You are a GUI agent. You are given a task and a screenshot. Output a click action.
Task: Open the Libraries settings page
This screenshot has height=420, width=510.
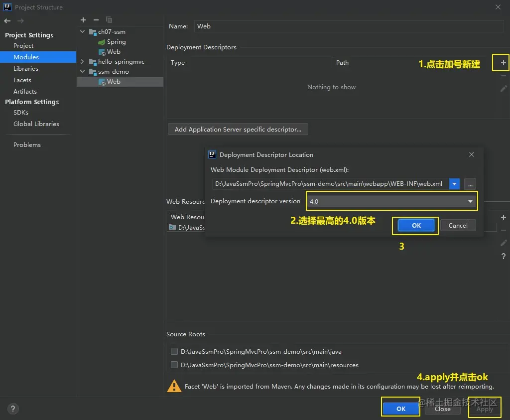tap(26, 69)
